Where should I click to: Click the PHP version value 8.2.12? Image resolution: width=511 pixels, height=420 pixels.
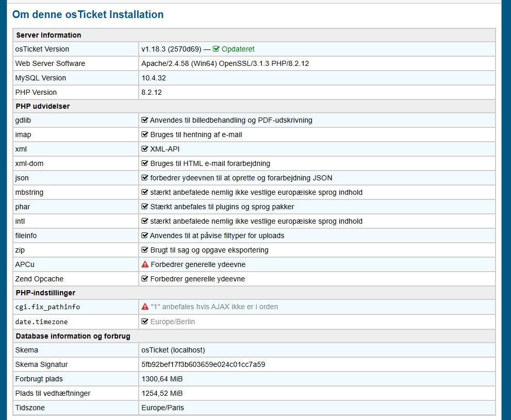(x=152, y=92)
